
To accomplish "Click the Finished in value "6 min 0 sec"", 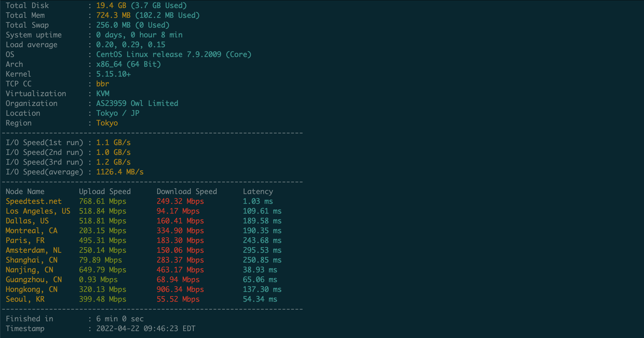I will click(120, 319).
